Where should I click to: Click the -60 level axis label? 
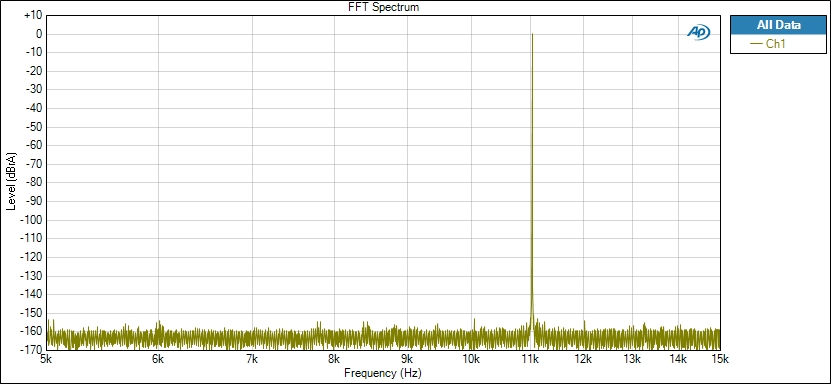click(34, 146)
